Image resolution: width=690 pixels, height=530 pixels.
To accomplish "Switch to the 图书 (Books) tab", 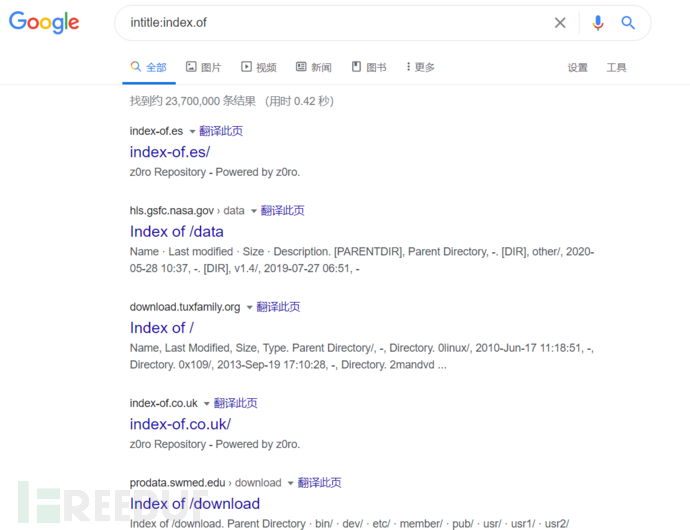I will (369, 67).
